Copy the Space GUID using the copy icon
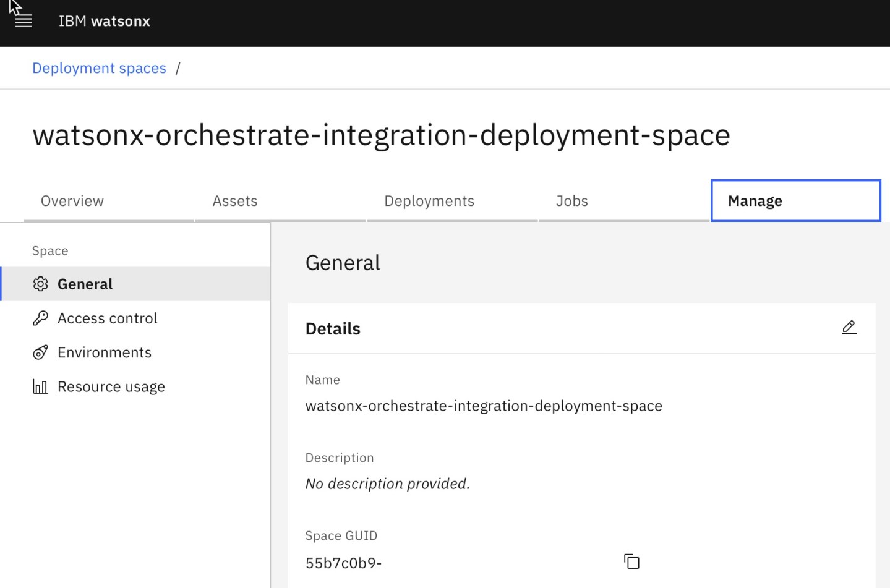The image size is (890, 588). pos(631,561)
